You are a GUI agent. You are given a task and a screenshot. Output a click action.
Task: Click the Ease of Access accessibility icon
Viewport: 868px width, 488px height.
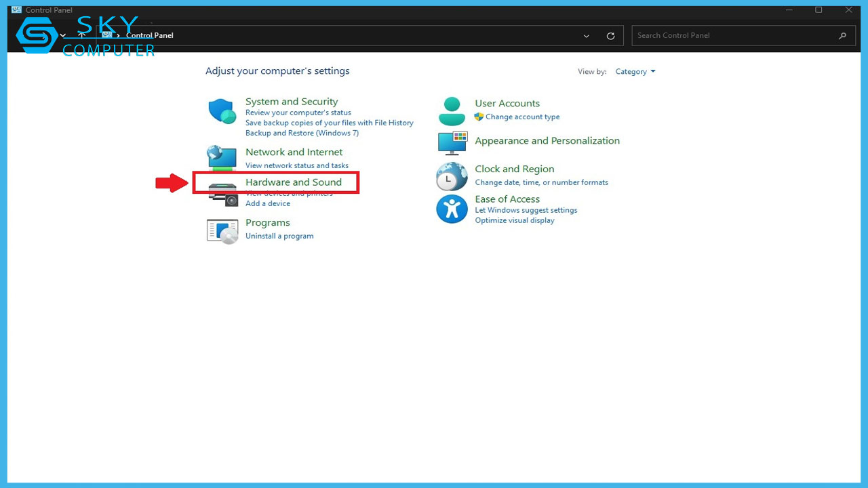452,209
